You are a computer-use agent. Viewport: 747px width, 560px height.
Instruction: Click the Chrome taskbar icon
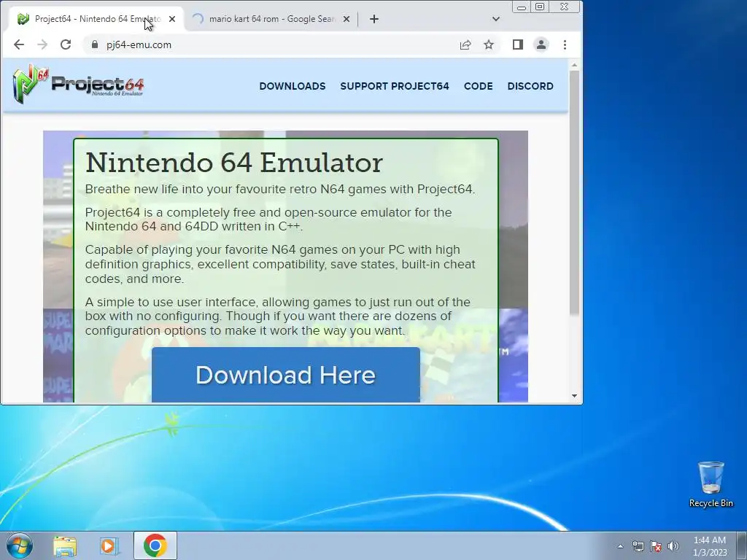point(155,545)
